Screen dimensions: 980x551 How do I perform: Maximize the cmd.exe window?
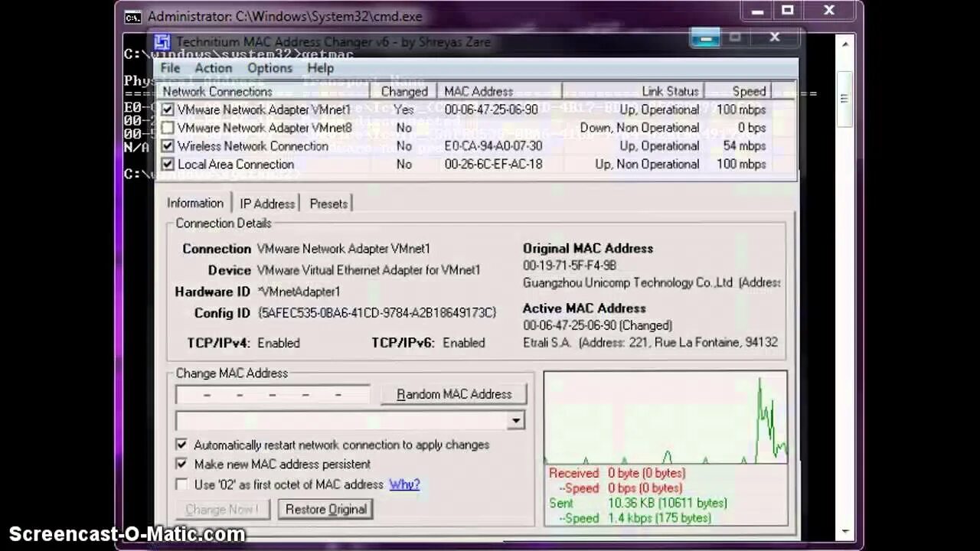coord(787,11)
